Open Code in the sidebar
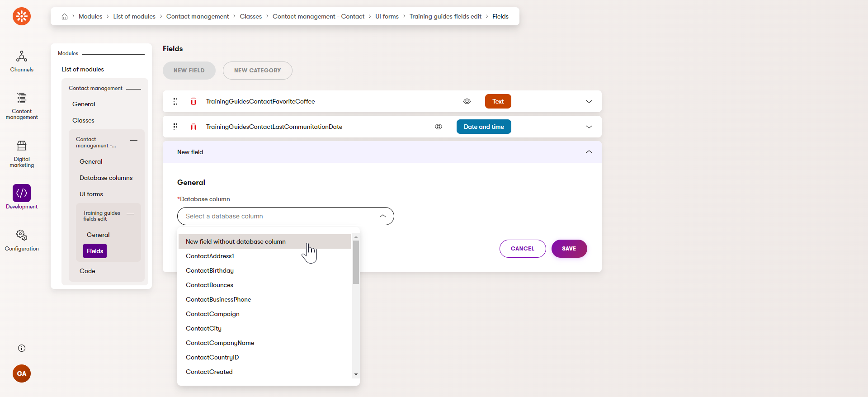The image size is (868, 397). 87,271
